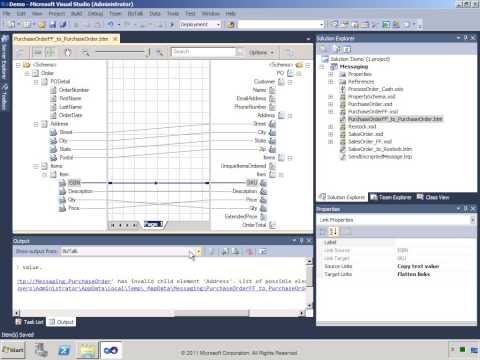
Task: Open the PurchaseOrder schema link in Output
Action: [x=65, y=281]
